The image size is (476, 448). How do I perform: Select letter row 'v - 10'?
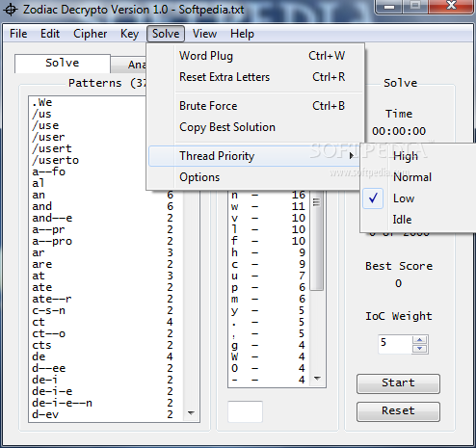click(x=268, y=218)
